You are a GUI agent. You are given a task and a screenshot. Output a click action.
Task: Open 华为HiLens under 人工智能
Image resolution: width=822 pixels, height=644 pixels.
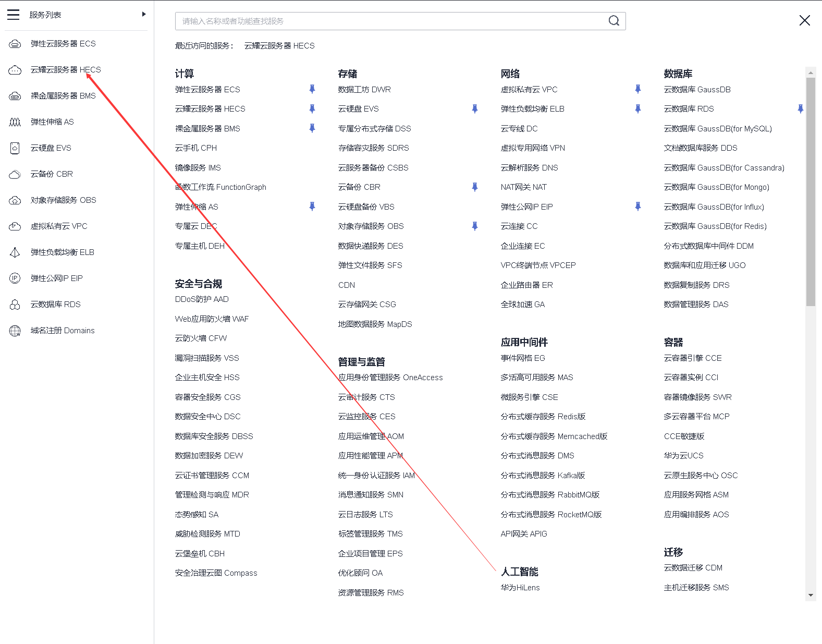point(520,588)
